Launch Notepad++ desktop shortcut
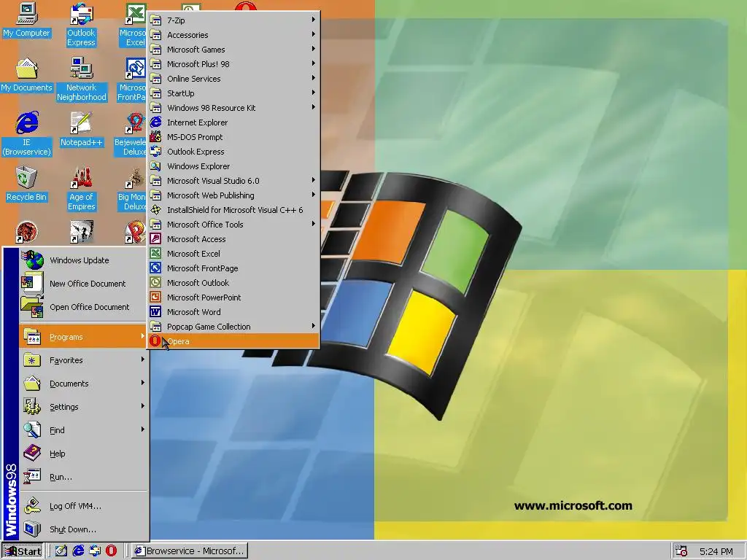747x560 pixels. 81,130
